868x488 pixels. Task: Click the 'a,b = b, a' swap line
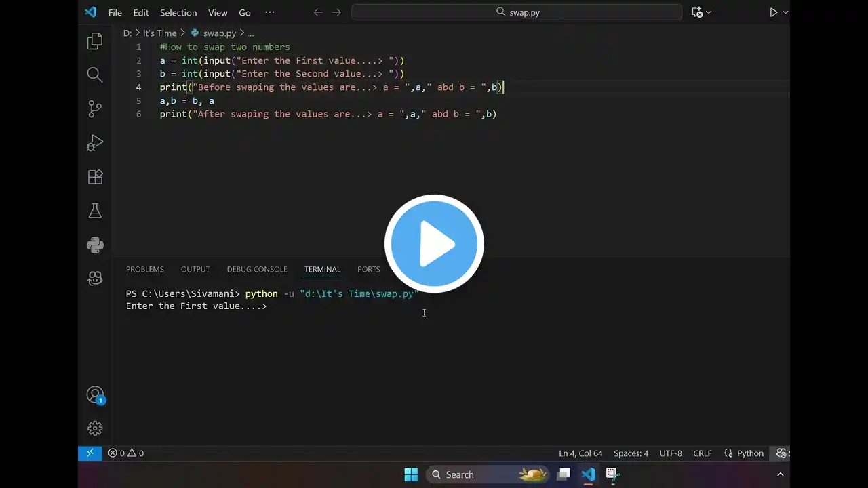(187, 101)
